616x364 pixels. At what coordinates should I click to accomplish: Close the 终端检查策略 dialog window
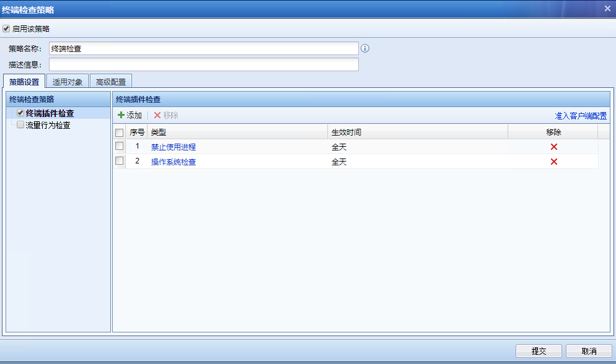(607, 9)
